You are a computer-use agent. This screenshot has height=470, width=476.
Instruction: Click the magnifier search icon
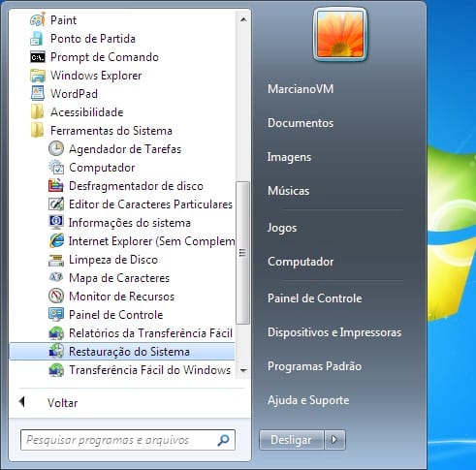tap(224, 440)
